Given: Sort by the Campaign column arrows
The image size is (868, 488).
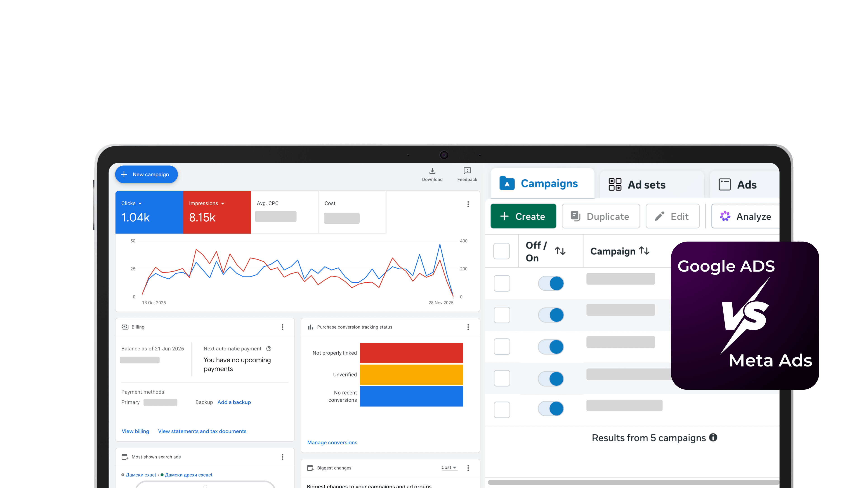Looking at the screenshot, I should point(644,251).
